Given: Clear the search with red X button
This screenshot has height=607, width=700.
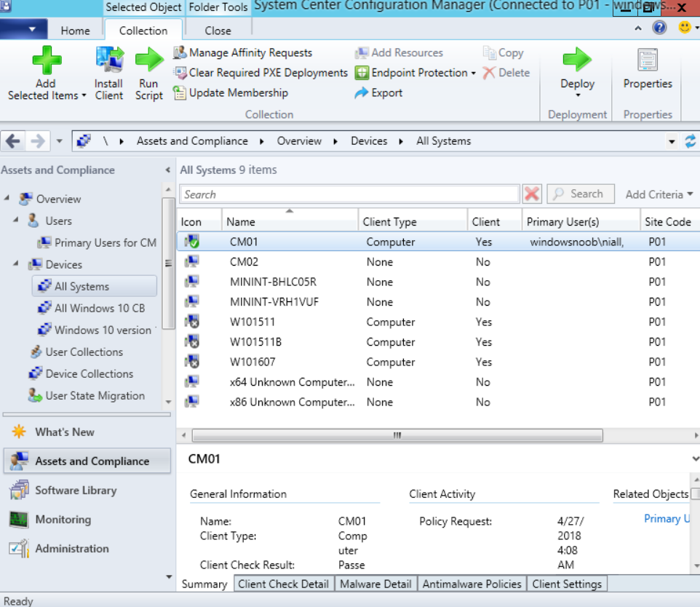Looking at the screenshot, I should point(532,194).
